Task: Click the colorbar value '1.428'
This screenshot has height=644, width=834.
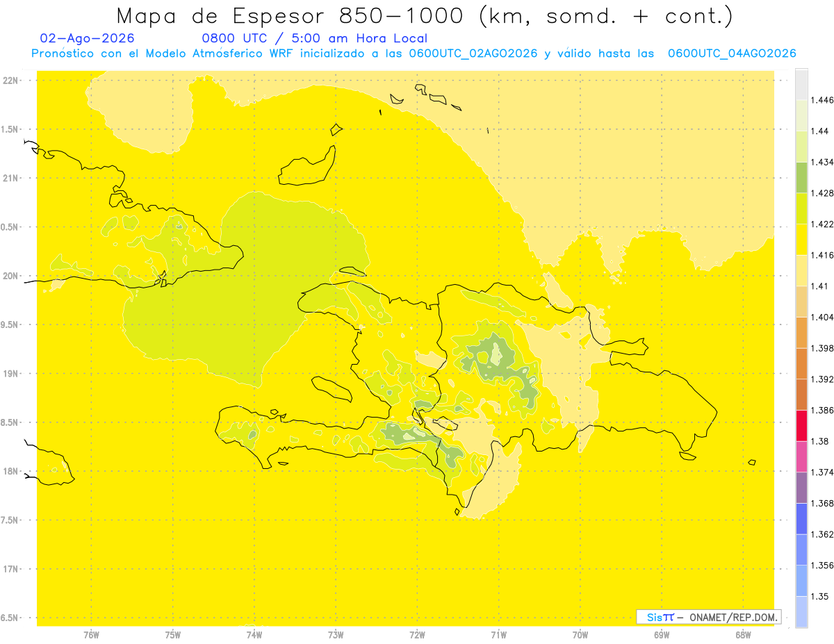Action: [x=821, y=193]
